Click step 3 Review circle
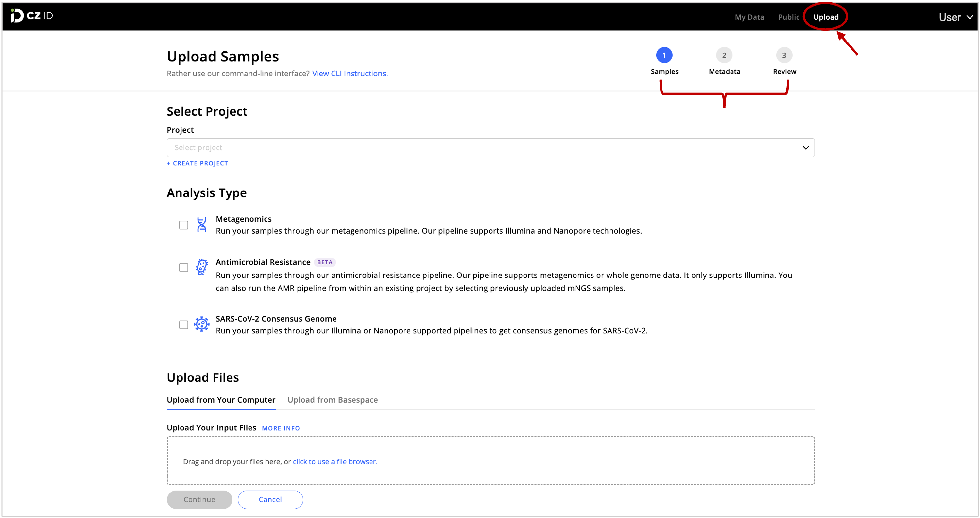The image size is (980, 518). click(784, 55)
